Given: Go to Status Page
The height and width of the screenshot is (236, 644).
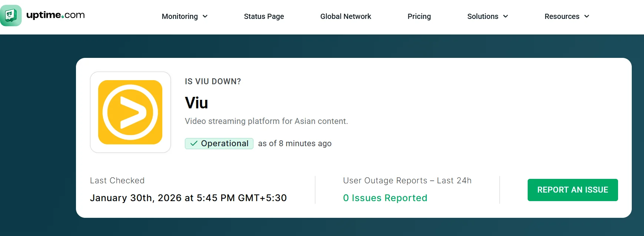Looking at the screenshot, I should (264, 16).
